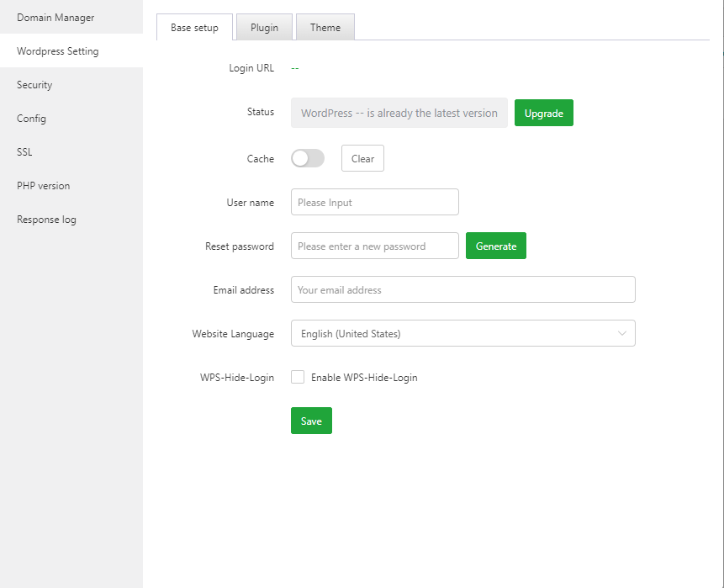Enable the WPS-Hide-Login checkbox
This screenshot has width=724, height=588.
click(298, 378)
